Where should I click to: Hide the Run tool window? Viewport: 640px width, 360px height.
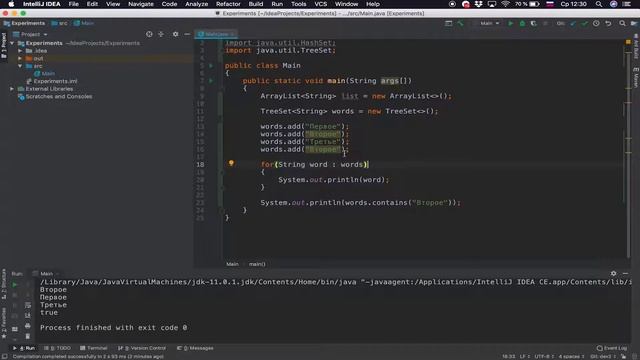[x=625, y=273]
